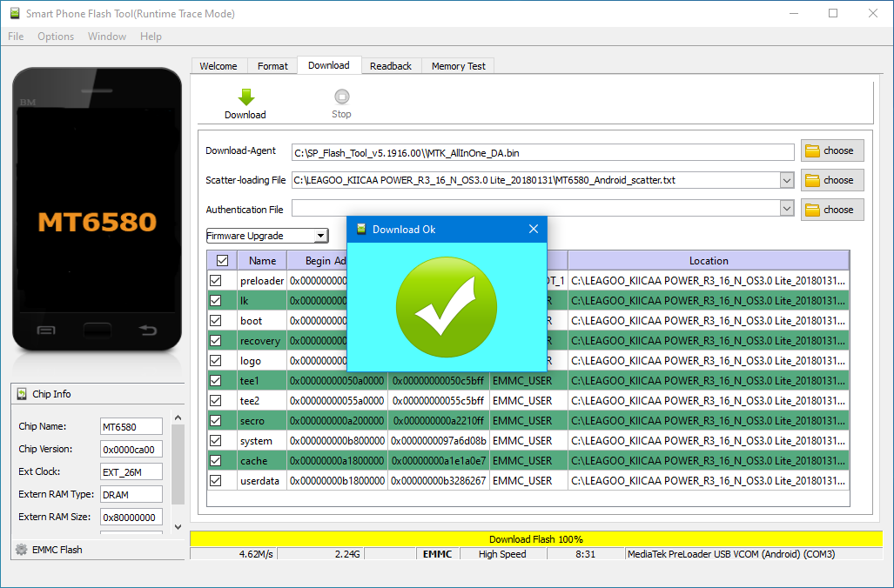The width and height of the screenshot is (894, 588).
Task: Click the Chip Version field 0x0000ca00
Action: click(131, 449)
